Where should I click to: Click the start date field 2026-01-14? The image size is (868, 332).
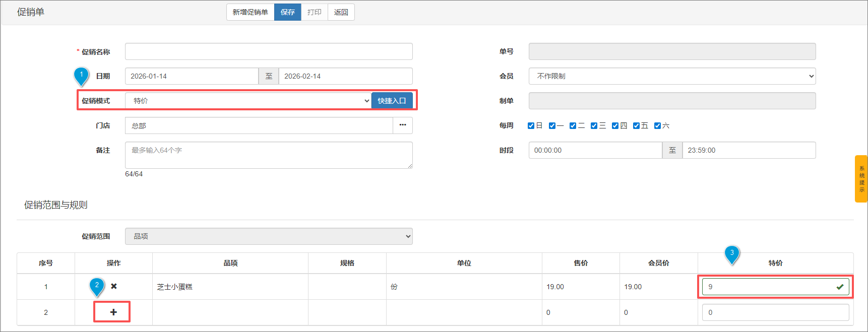pos(192,76)
